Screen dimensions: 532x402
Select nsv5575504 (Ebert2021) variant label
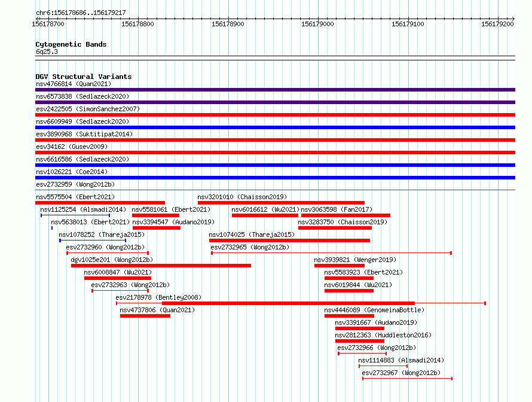(x=75, y=197)
